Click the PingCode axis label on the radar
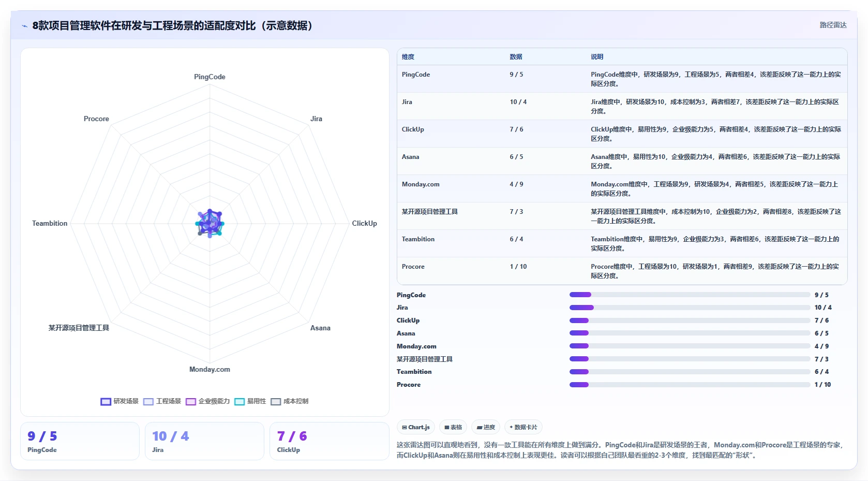 tap(209, 77)
